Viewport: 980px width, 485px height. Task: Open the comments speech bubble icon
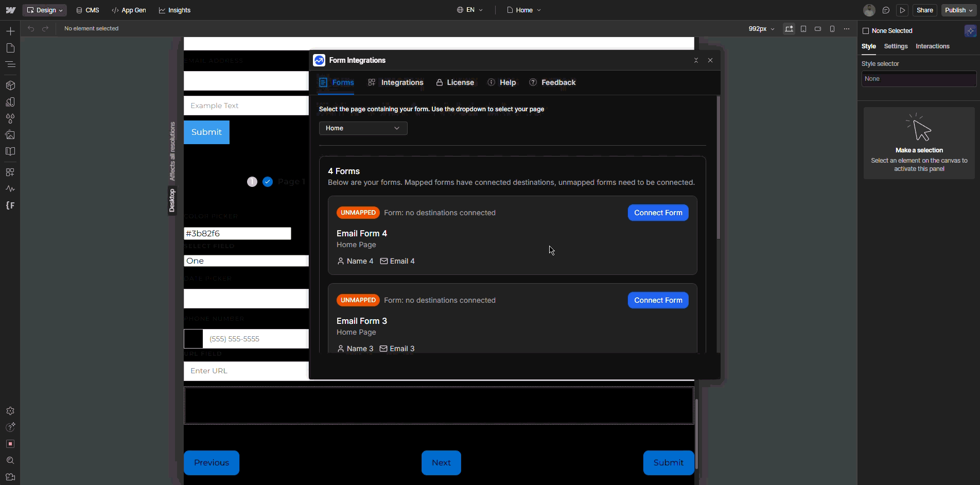886,10
